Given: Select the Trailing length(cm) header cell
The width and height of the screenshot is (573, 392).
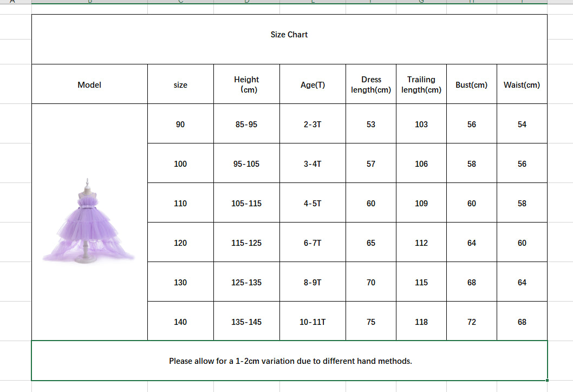Looking at the screenshot, I should pos(421,84).
